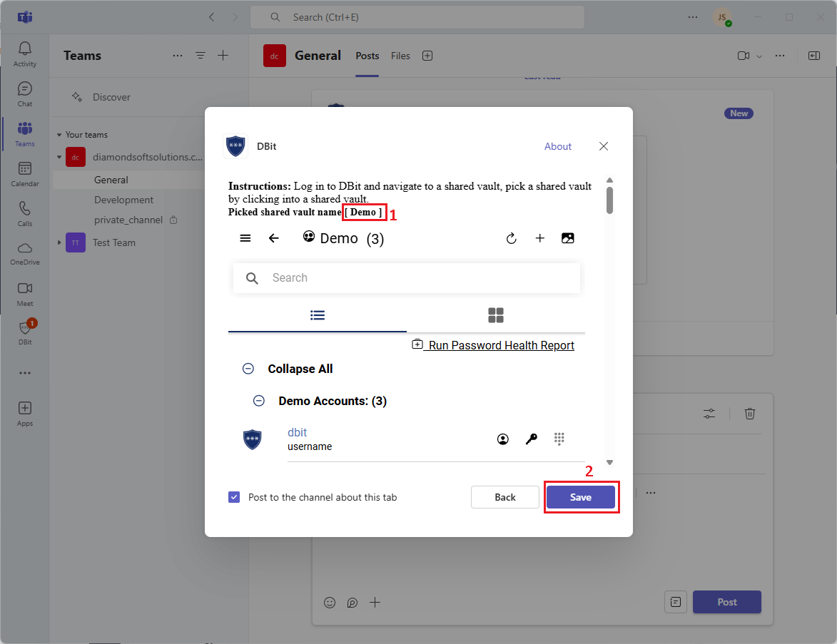The height and width of the screenshot is (644, 837).
Task: Add a new item to Demo vault
Action: (x=539, y=238)
